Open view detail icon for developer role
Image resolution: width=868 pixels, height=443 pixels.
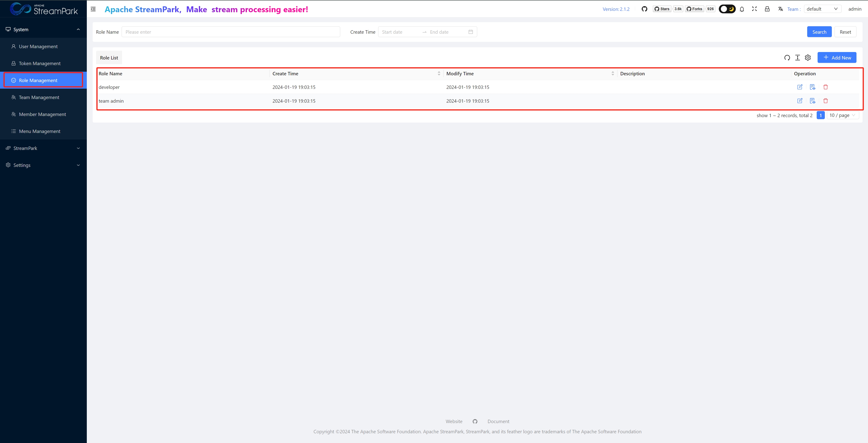812,87
